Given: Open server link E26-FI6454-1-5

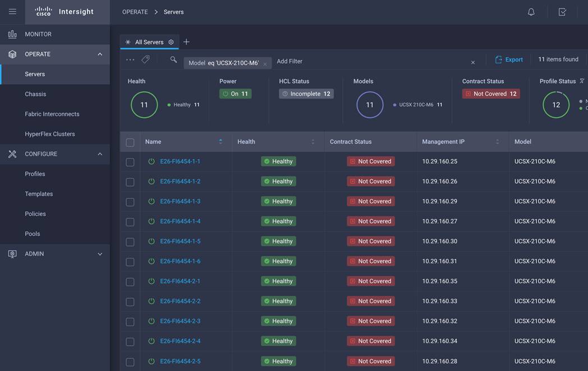Looking at the screenshot, I should (x=180, y=242).
